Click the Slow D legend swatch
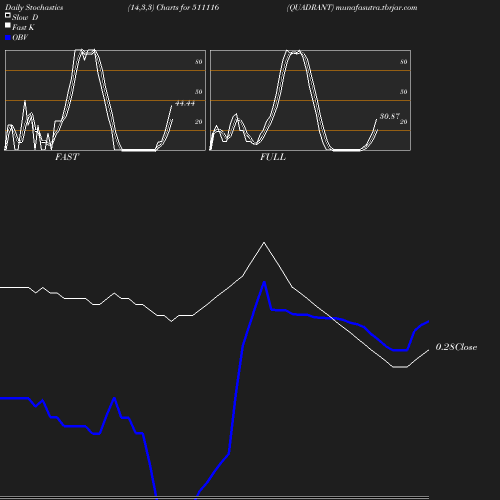Viewport: 500px width, 500px height. coord(8,15)
